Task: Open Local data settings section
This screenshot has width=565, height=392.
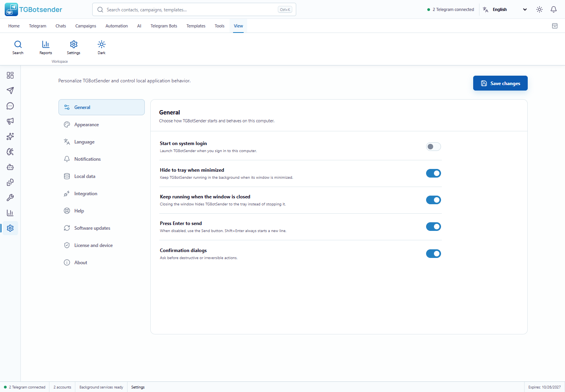Action: click(102, 176)
